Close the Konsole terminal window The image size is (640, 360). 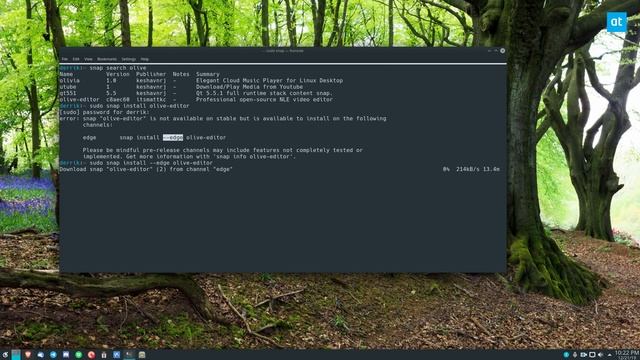point(502,51)
